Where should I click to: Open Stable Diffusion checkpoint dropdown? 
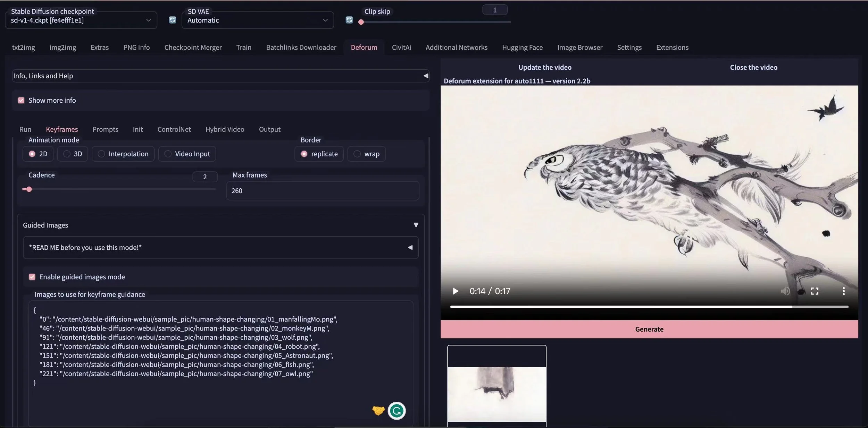coord(81,20)
